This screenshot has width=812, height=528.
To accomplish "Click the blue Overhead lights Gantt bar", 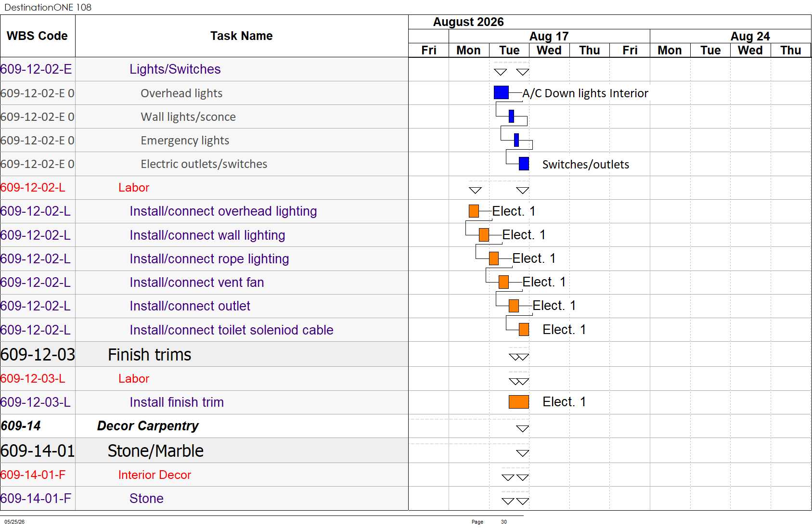I will tap(502, 92).
